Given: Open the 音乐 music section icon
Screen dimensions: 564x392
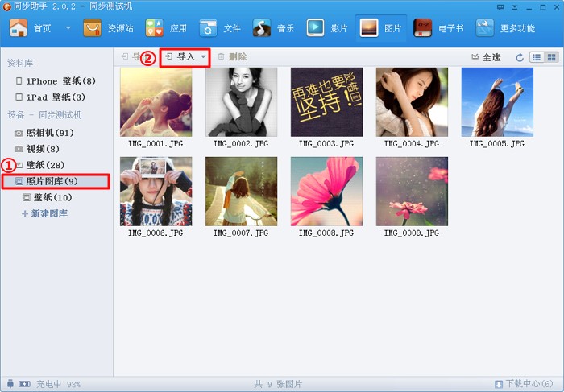Looking at the screenshot, I should (x=263, y=28).
